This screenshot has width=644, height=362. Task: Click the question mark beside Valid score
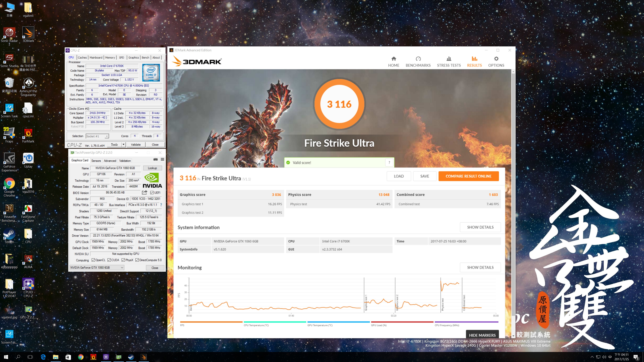coord(389,162)
